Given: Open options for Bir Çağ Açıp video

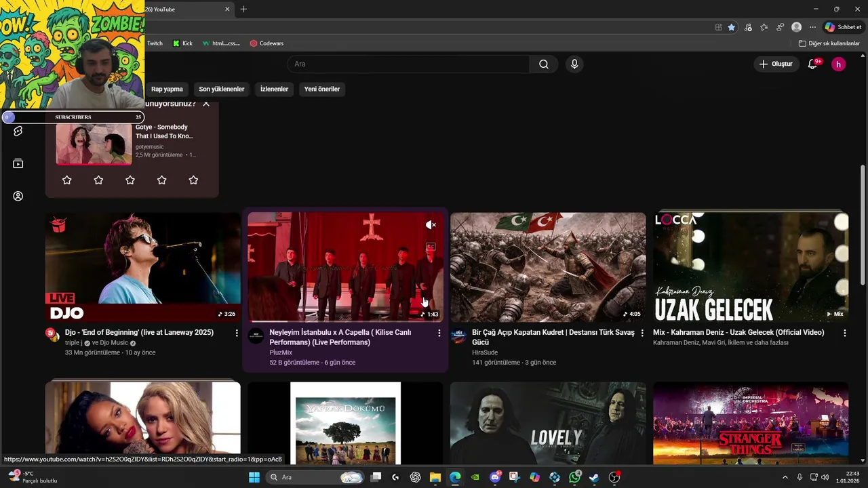Looking at the screenshot, I should click(642, 333).
